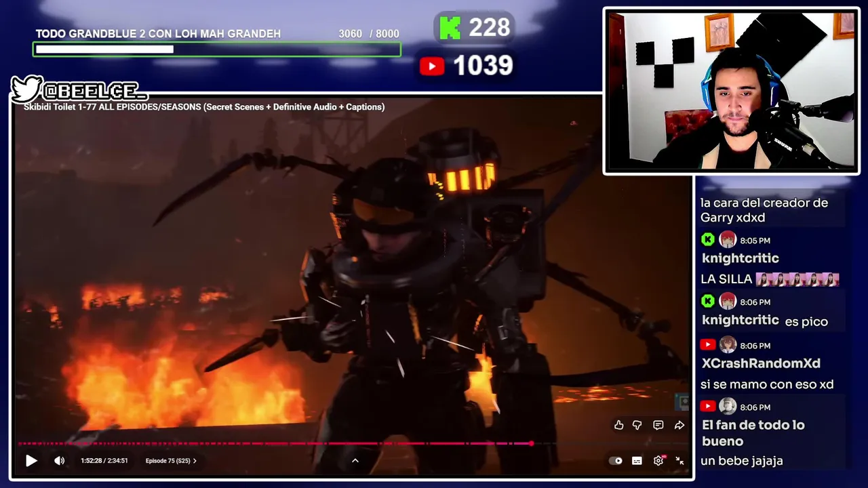Click the Skibidi Toilet 1-77 video title
The height and width of the screenshot is (488, 868).
click(204, 107)
